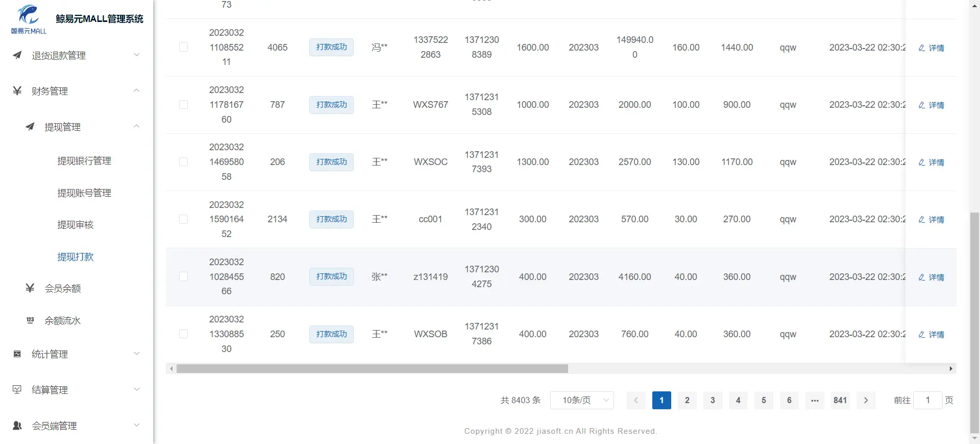Screen dimensions: 980x444
Task: Go to page 5
Action: tap(764, 400)
